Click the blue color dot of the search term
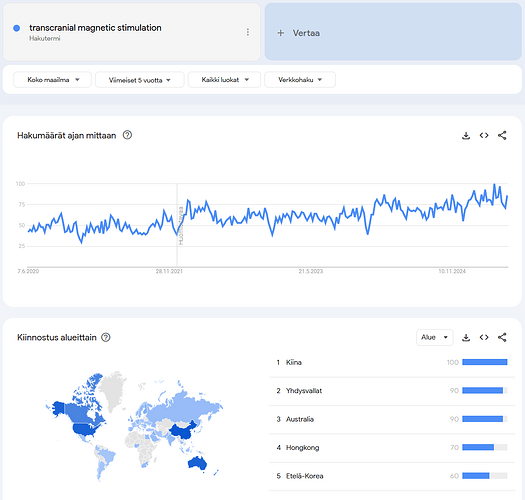 click(16, 28)
